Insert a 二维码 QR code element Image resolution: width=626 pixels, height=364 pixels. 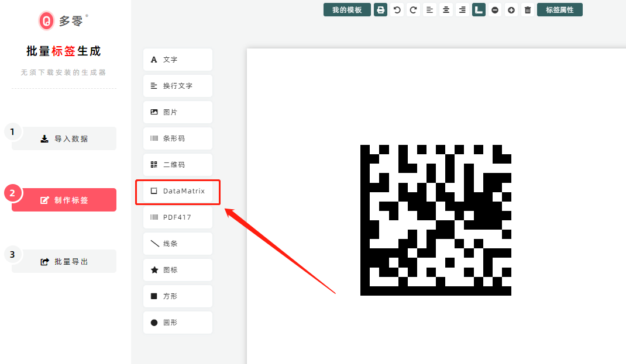point(178,165)
